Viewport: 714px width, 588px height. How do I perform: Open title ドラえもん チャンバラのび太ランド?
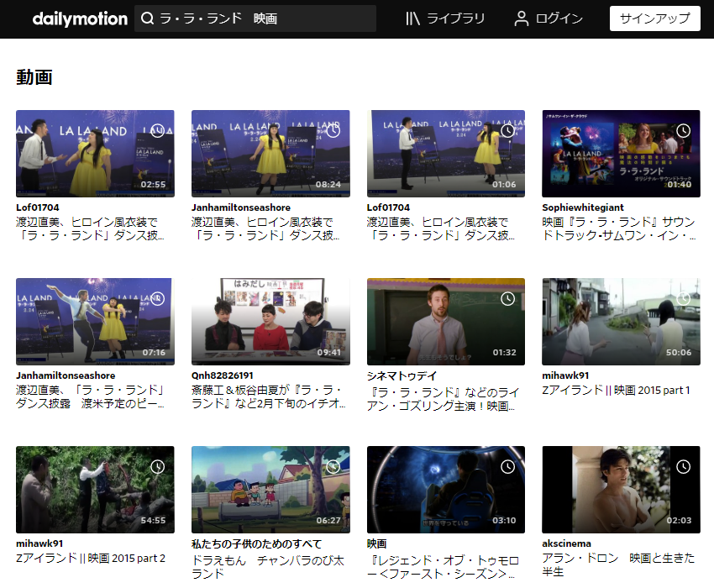coord(268,567)
